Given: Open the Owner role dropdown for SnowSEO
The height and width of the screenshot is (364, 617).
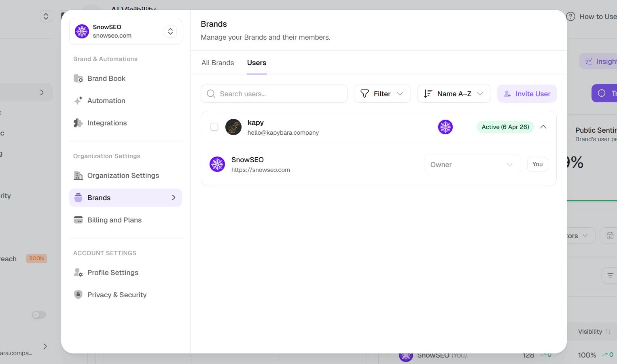Looking at the screenshot, I should coord(472,164).
